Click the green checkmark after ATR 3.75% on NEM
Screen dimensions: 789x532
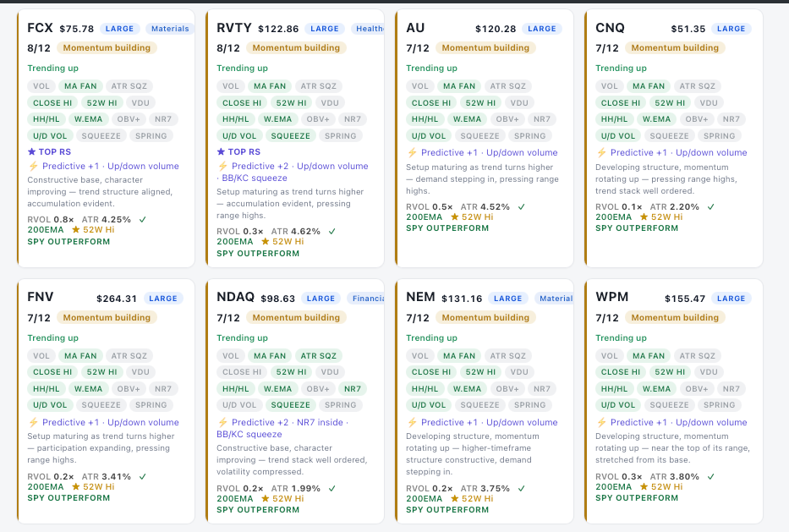click(521, 488)
